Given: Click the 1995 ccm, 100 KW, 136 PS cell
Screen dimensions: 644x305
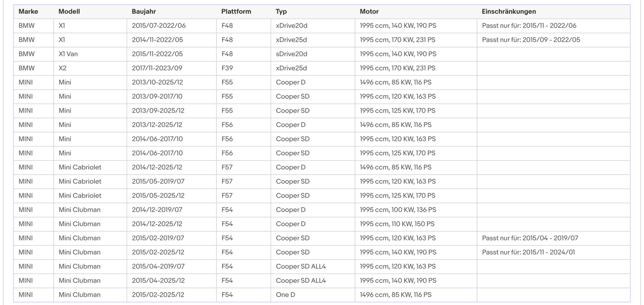Looking at the screenshot, I should click(x=416, y=210).
